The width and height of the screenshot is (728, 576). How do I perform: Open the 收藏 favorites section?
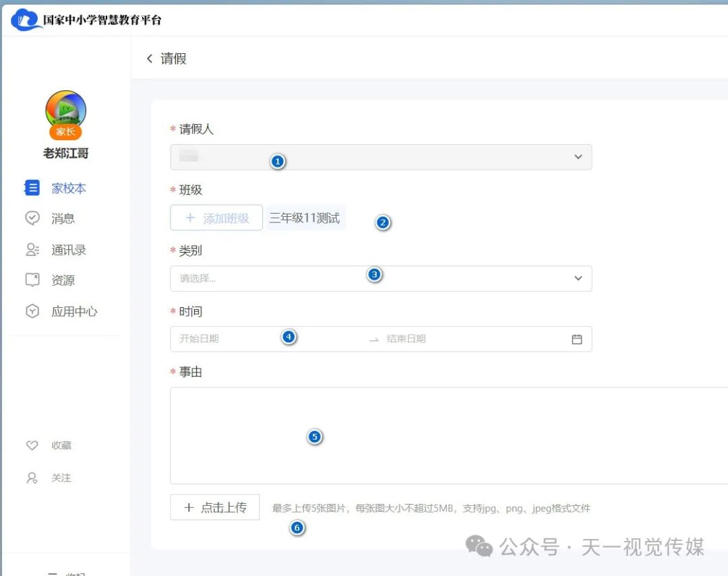(x=61, y=445)
